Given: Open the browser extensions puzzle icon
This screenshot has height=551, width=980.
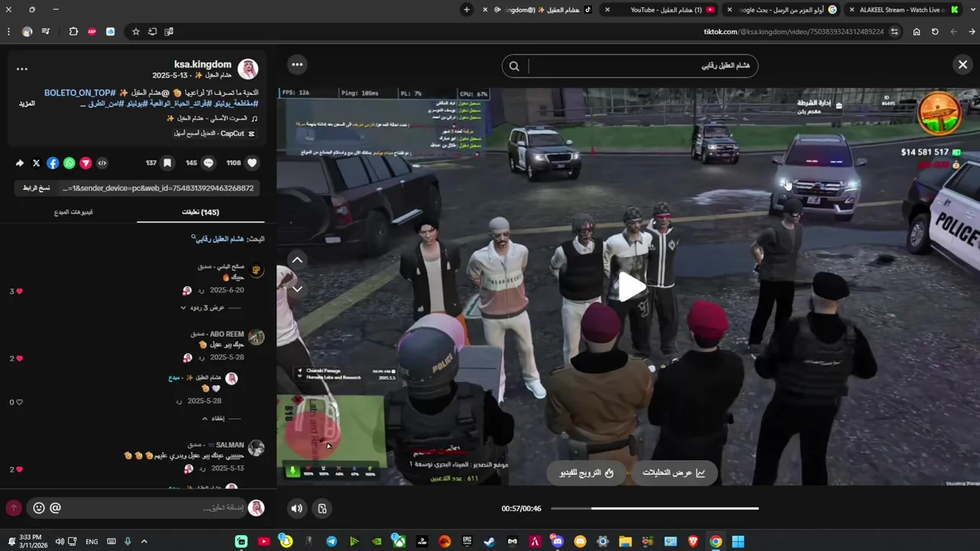Looking at the screenshot, I should point(73,31).
